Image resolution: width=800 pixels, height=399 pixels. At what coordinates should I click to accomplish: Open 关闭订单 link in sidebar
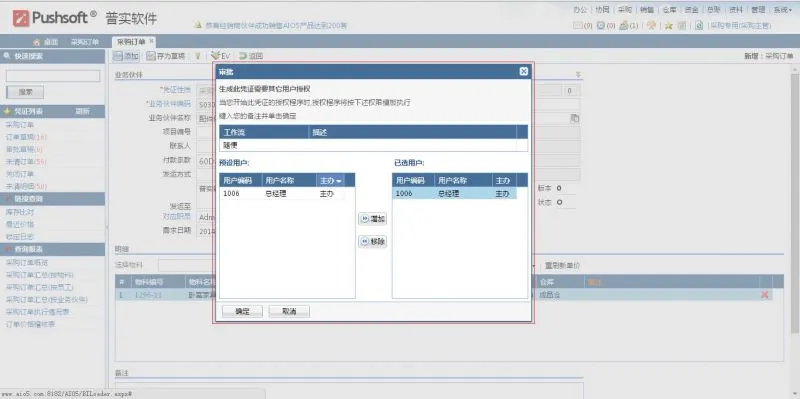[x=20, y=174]
